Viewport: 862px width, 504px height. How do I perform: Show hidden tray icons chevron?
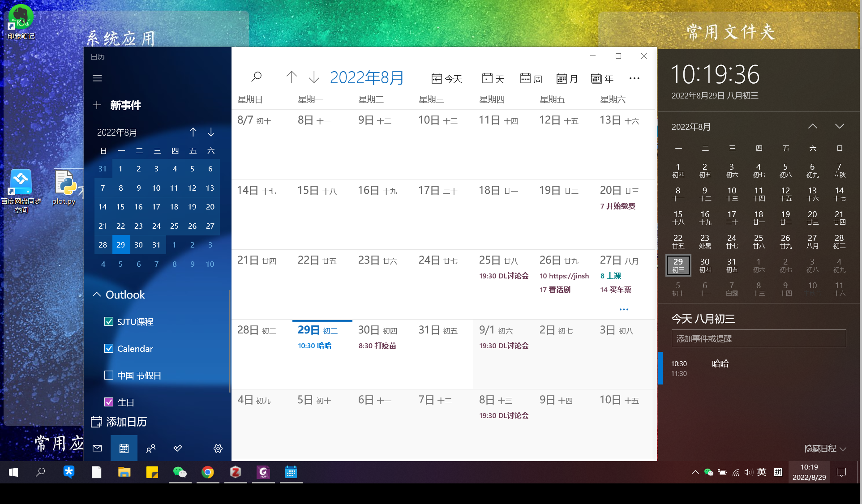[x=695, y=472]
